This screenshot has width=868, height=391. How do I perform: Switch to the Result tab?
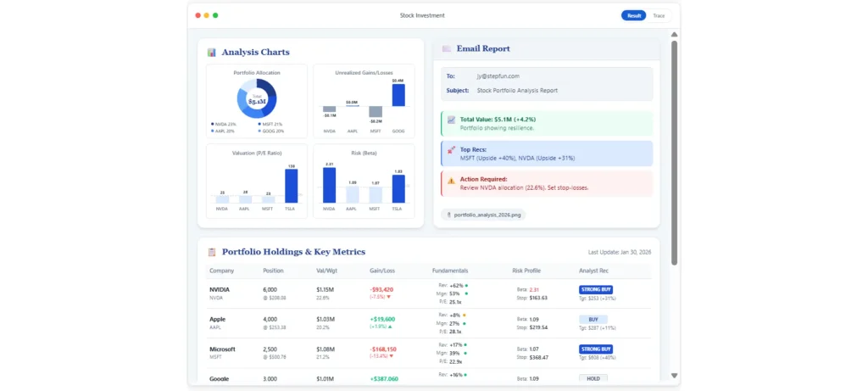coord(632,15)
